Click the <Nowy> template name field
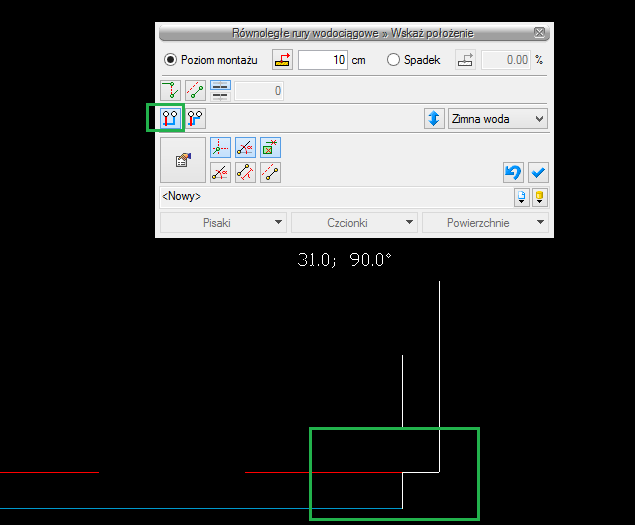The width and height of the screenshot is (635, 525). pyautogui.click(x=336, y=197)
